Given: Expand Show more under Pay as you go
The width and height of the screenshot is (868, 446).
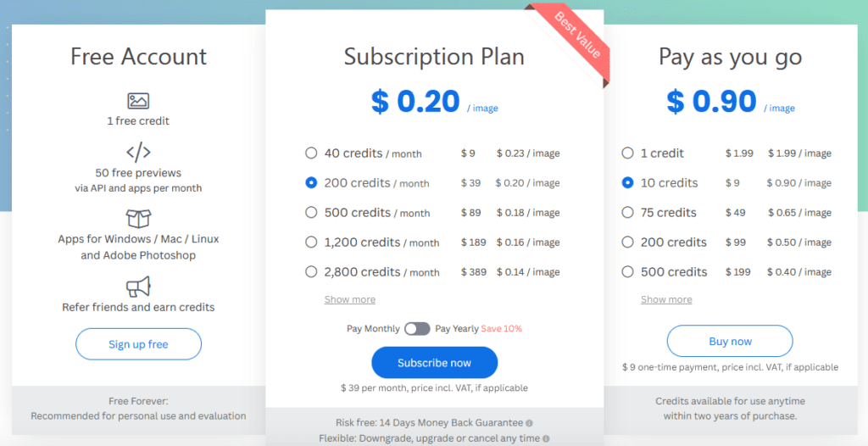Looking at the screenshot, I should [665, 299].
